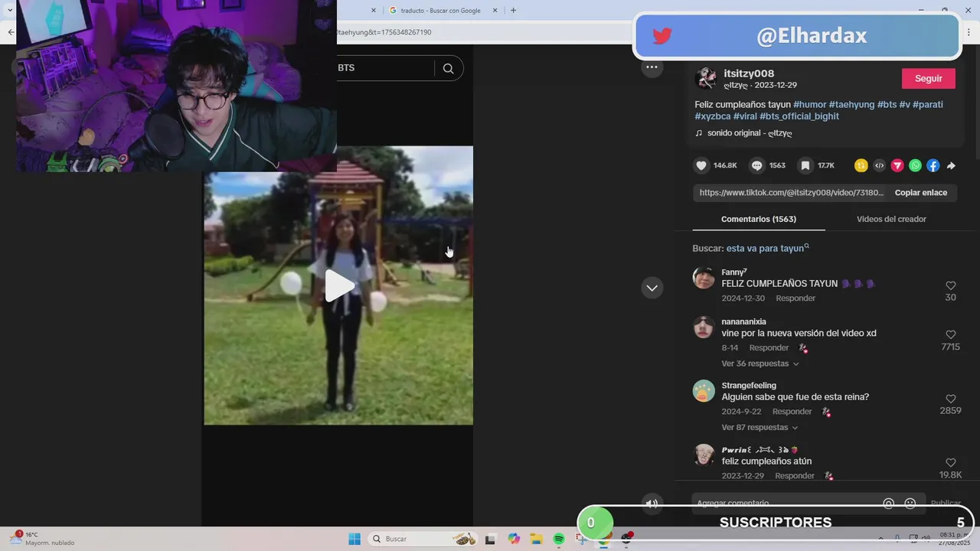Click the browser back arrow
The height and width of the screenshot is (551, 980).
coord(10,32)
